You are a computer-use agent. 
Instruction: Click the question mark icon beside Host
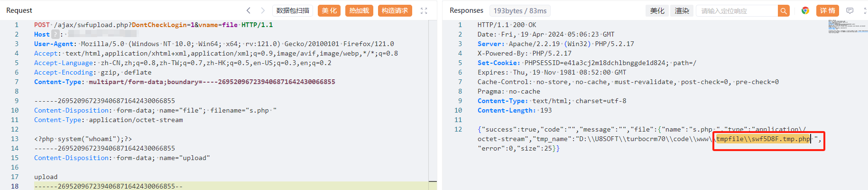tap(55, 34)
